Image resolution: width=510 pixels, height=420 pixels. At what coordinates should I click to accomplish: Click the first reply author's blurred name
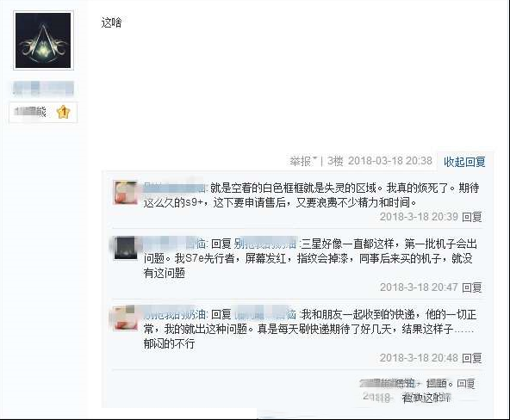coord(175,188)
